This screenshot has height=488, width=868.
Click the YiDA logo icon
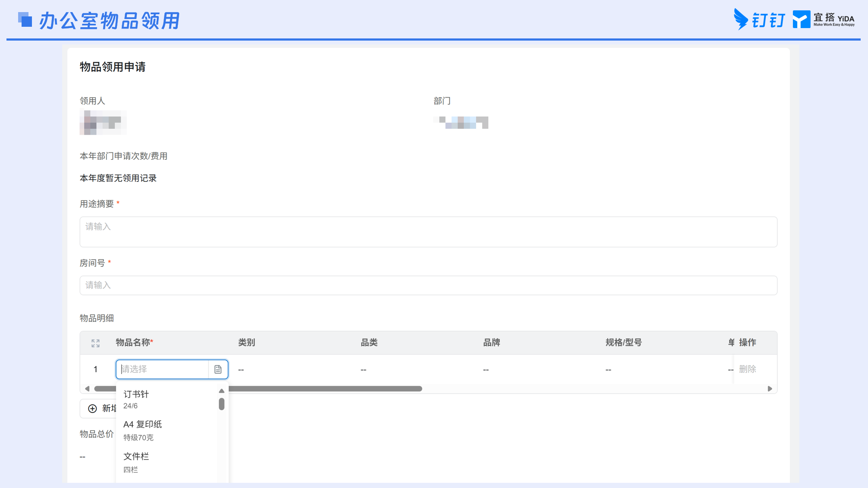point(801,19)
